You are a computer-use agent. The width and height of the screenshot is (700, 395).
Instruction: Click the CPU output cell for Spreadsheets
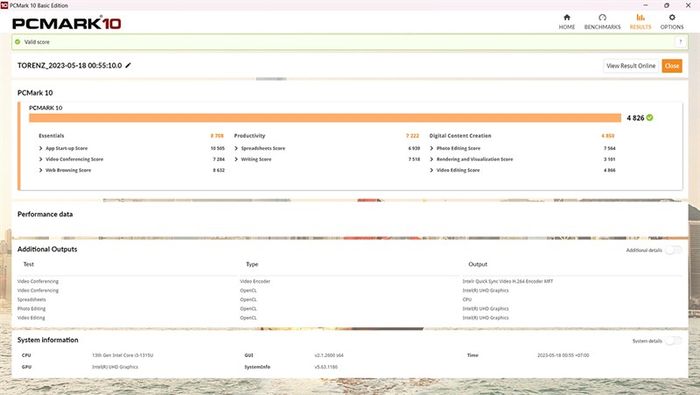click(467, 299)
